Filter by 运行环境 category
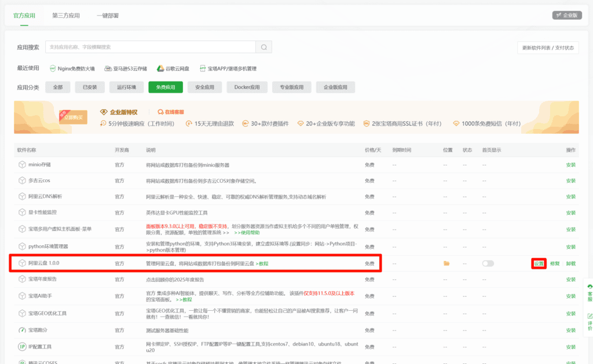Image resolution: width=593 pixels, height=364 pixels. coord(126,87)
